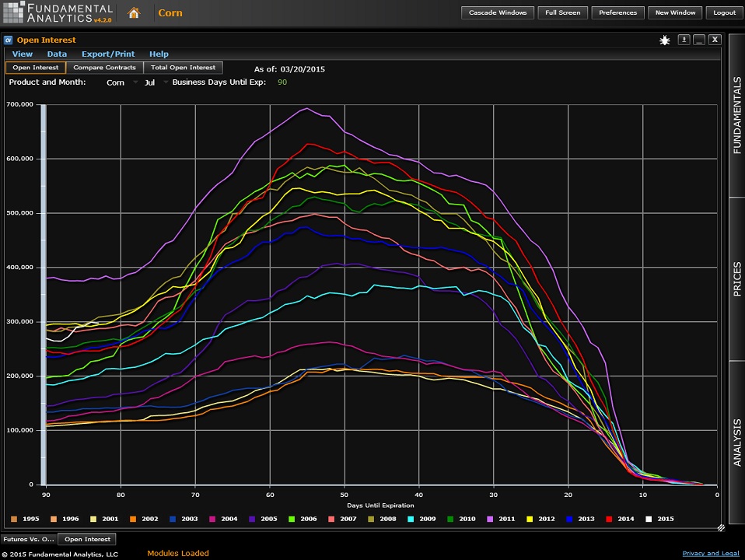Grab the window resize grip corner
This screenshot has height=560, width=745.
click(721, 527)
